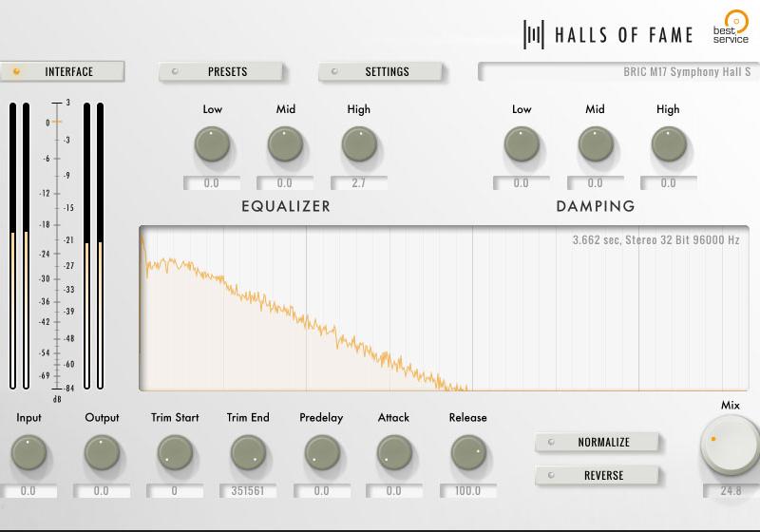Click the Mix value field showing 24.8
Screen dimensions: 760x532
pos(730,491)
